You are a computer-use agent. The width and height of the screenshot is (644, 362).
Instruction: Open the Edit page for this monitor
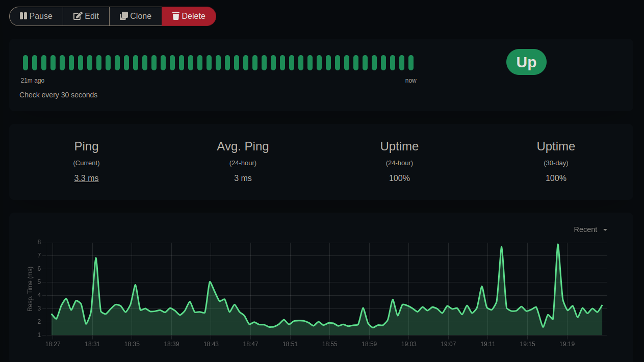pyautogui.click(x=86, y=16)
